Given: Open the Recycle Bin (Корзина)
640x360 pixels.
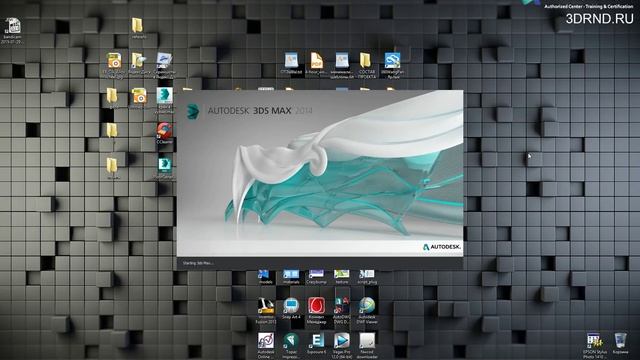Looking at the screenshot, I should [620, 343].
